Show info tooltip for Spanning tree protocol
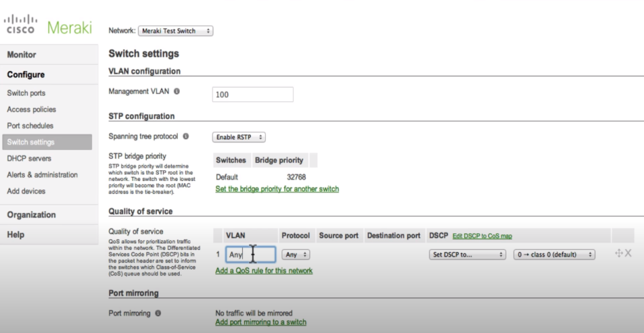The width and height of the screenshot is (644, 333). coord(186,136)
